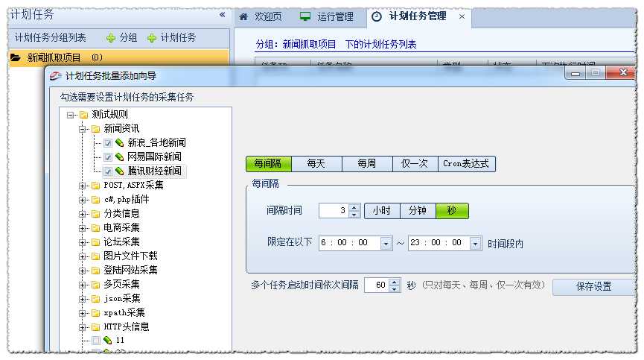Decrease the 间隔时间 spinner value
The image size is (644, 360).
(354, 215)
